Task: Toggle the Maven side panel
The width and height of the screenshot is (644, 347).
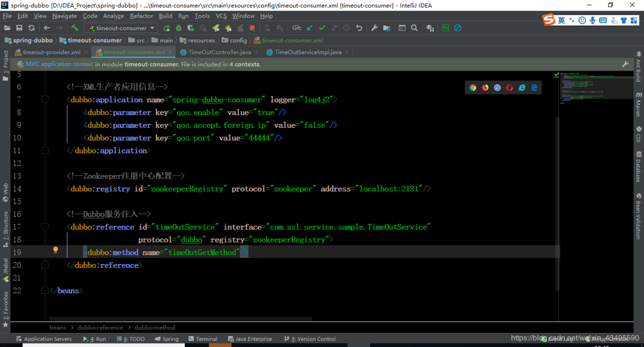Action: click(x=638, y=104)
